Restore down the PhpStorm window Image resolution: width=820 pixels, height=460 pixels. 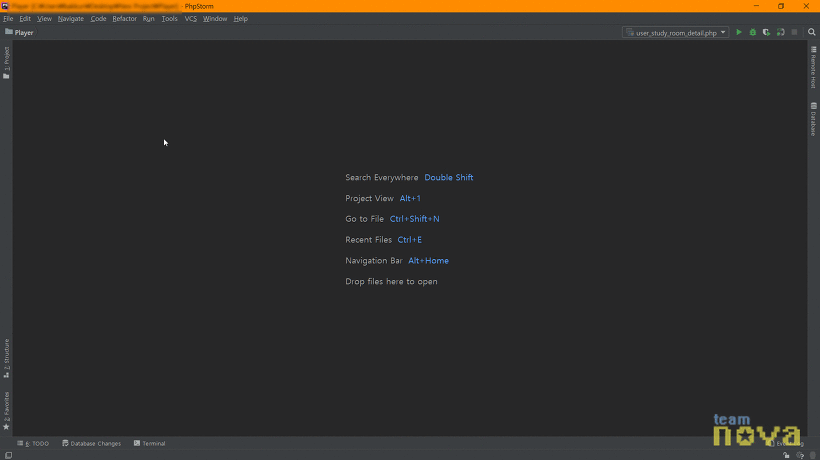(781, 6)
